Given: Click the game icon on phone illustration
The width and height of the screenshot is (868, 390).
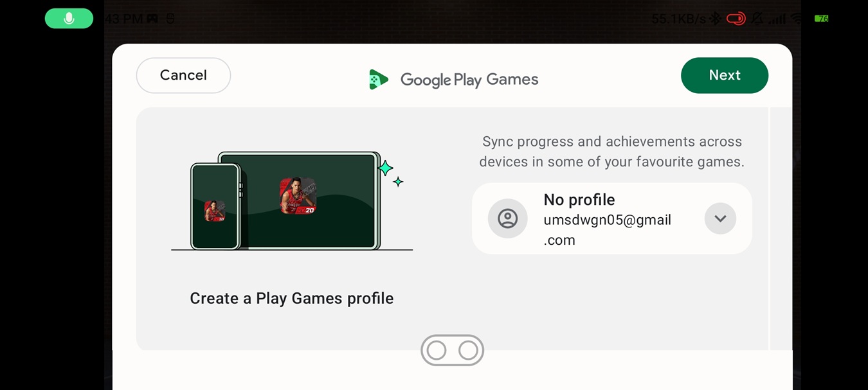Looking at the screenshot, I should click(x=215, y=211).
